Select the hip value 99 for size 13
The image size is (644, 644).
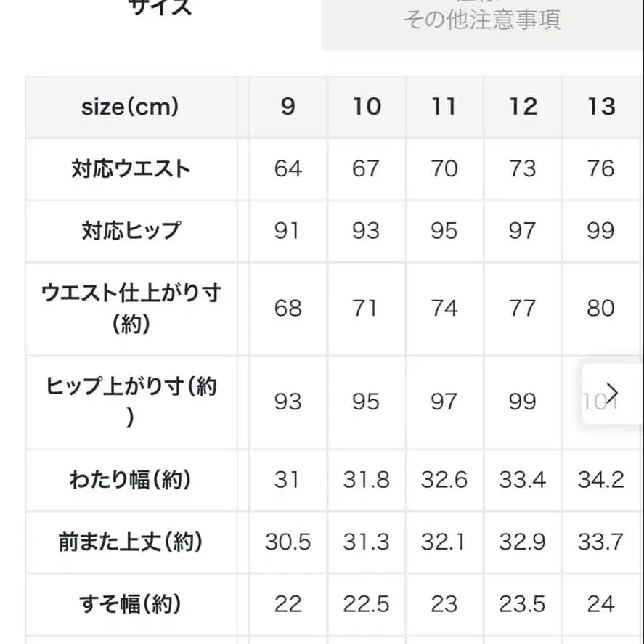point(600,231)
